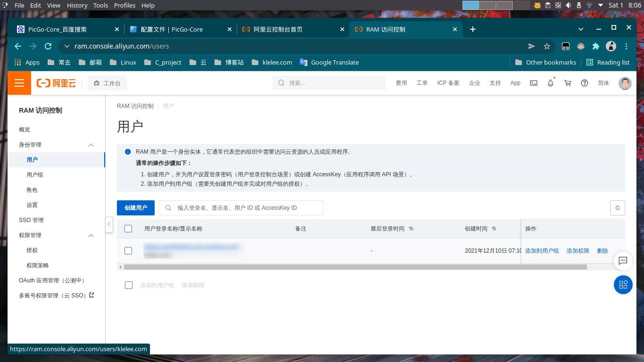
Task: Click 删除 link in user row
Action: pyautogui.click(x=603, y=251)
